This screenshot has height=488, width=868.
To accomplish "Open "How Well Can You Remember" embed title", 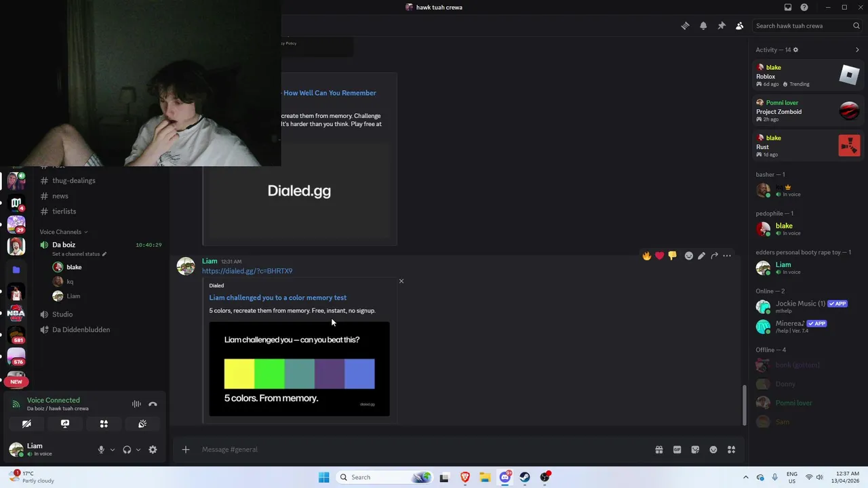I will coord(330,93).
